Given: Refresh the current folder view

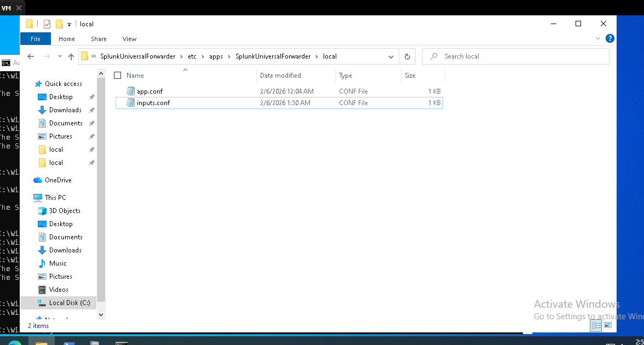Looking at the screenshot, I should tap(407, 56).
